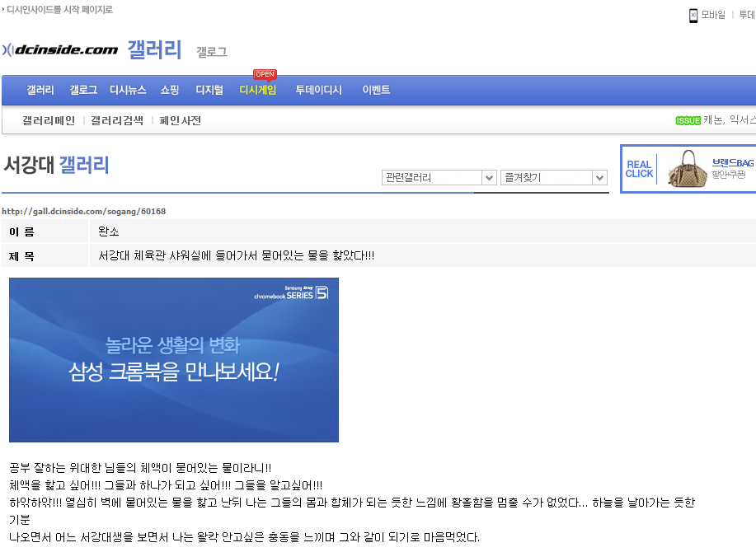This screenshot has height=552, width=756.
Task: Open the mobile phone icon link
Action: (693, 16)
